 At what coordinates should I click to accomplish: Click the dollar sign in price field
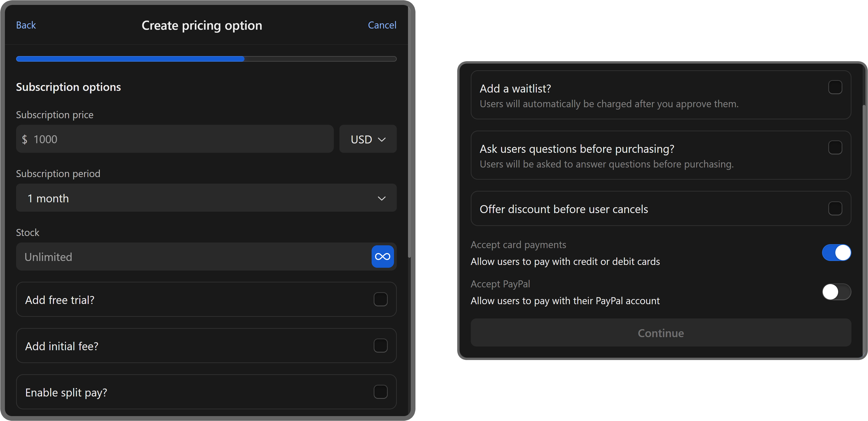tap(24, 139)
